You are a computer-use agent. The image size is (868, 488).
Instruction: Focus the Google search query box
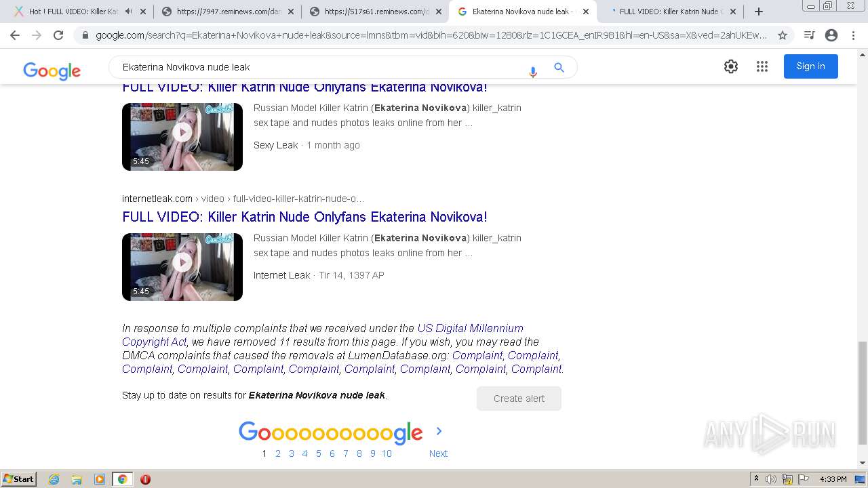(x=319, y=67)
